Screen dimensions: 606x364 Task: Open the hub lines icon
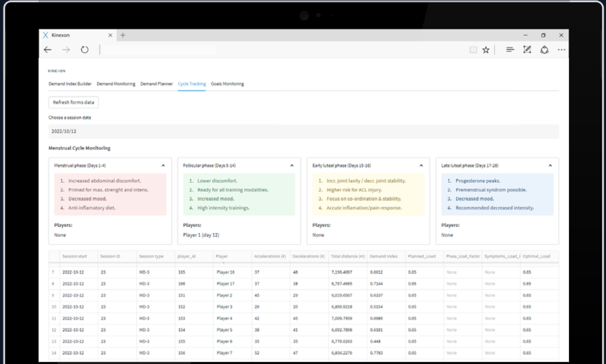click(x=510, y=50)
